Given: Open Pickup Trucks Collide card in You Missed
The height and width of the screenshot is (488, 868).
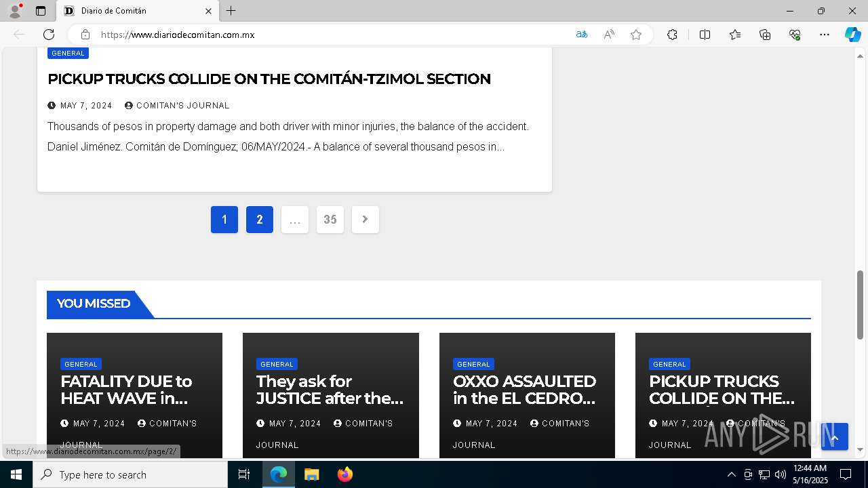Looking at the screenshot, I should click(722, 390).
